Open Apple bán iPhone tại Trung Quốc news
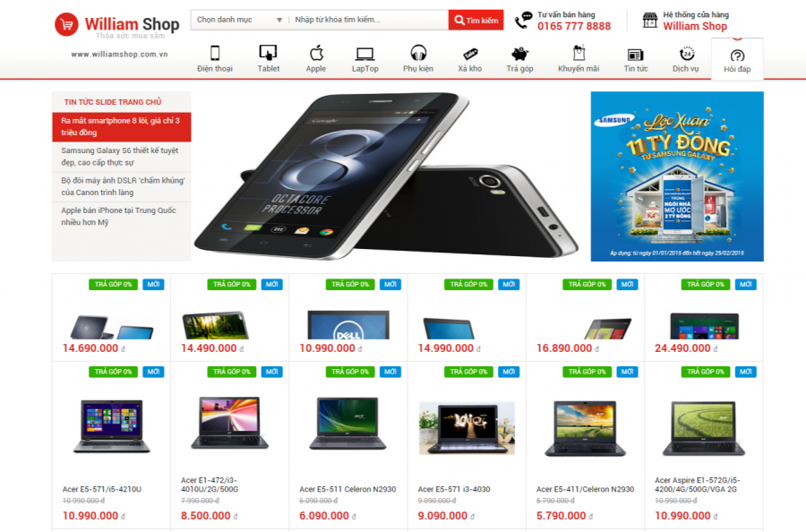806x532 pixels. tap(121, 217)
